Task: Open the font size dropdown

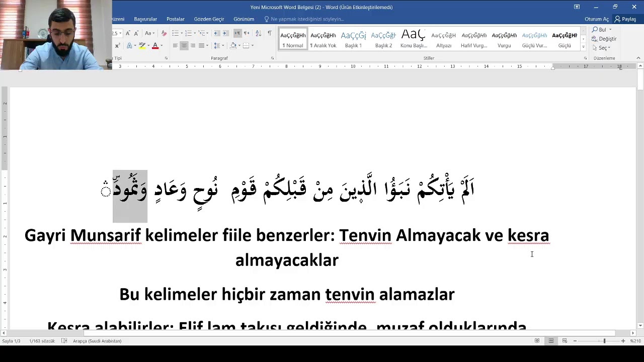Action: point(120,33)
